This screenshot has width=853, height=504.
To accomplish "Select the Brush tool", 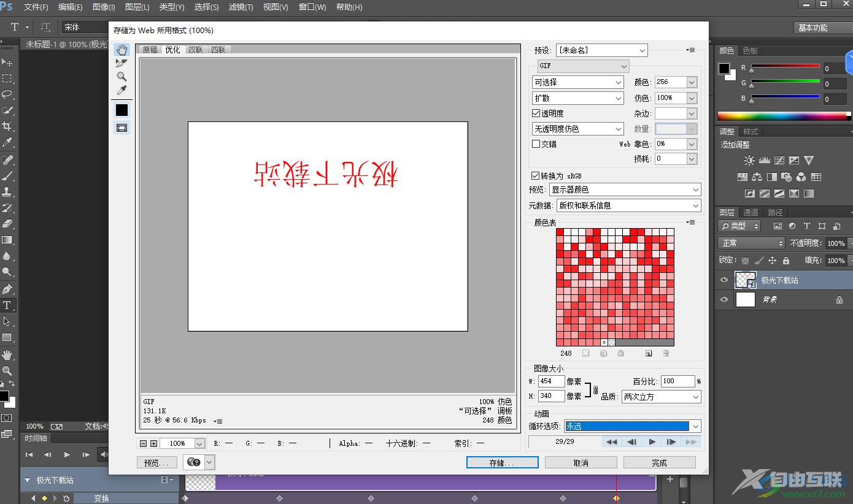I will tap(7, 175).
